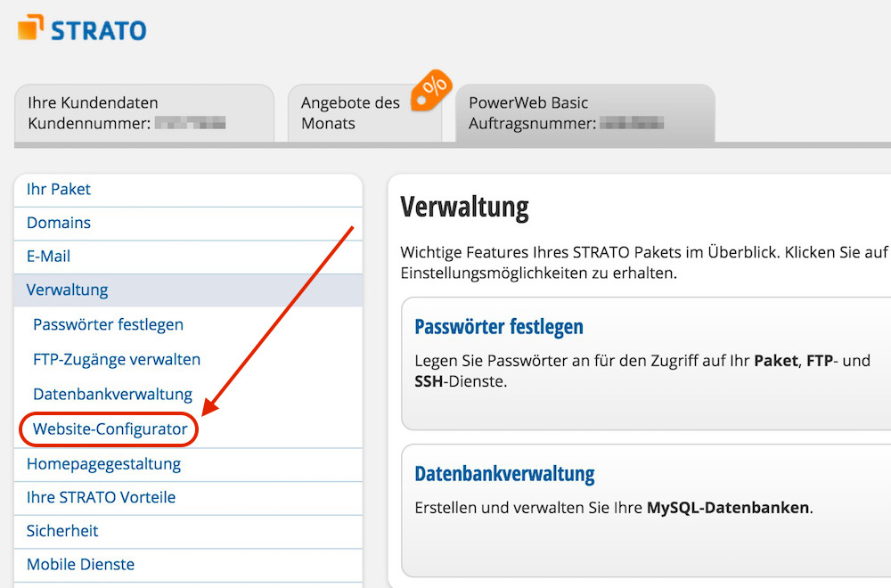
Task: Open Ihre STRATO Vorteile section
Action: (188, 498)
